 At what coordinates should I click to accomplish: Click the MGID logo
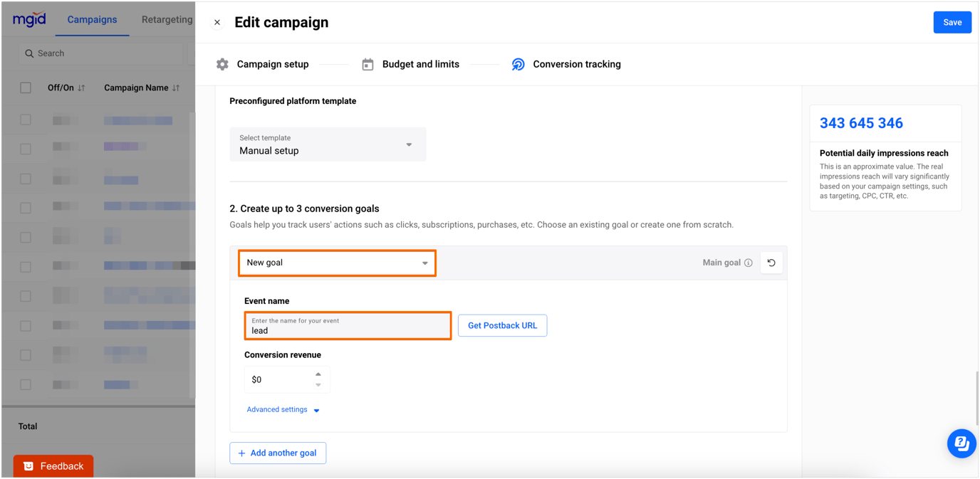pos(28,19)
